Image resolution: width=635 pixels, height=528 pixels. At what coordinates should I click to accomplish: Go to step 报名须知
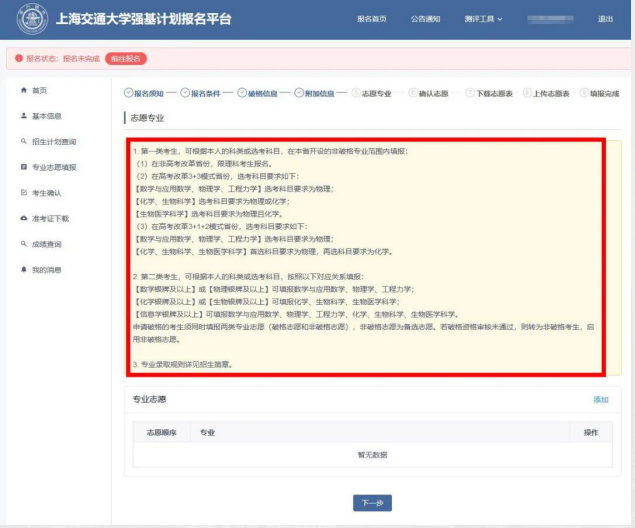click(144, 94)
